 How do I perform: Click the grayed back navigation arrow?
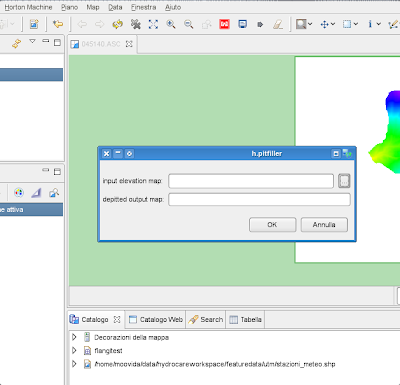(x=82, y=24)
